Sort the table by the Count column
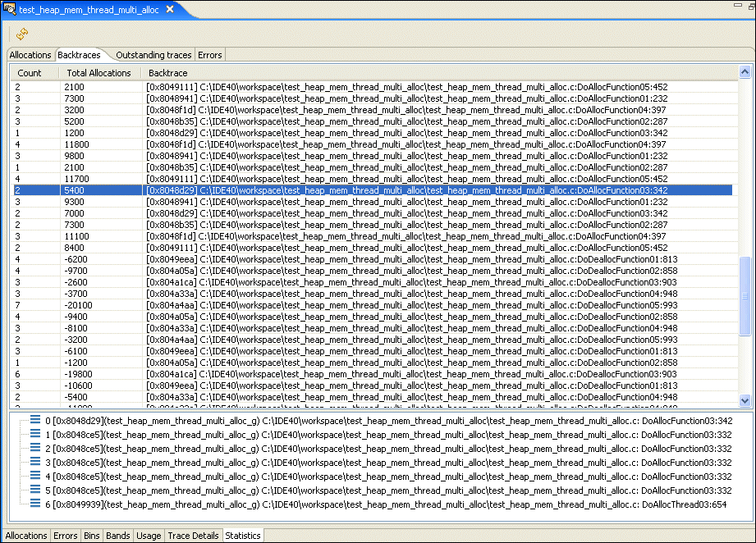The image size is (756, 543). tap(30, 72)
